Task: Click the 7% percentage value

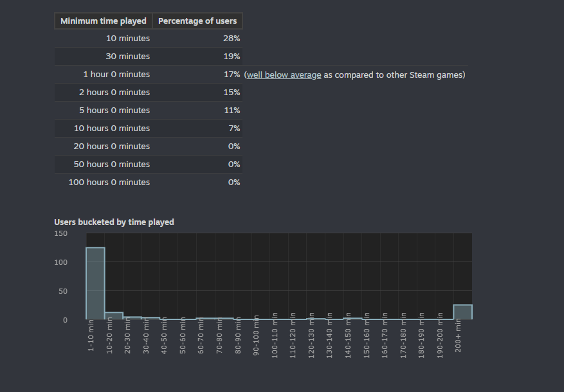Action: coord(234,128)
